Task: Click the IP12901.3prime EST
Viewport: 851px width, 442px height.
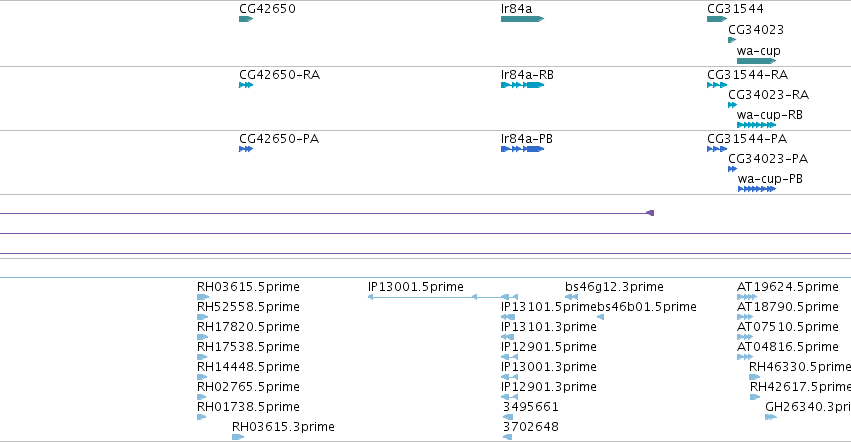Action: point(509,397)
